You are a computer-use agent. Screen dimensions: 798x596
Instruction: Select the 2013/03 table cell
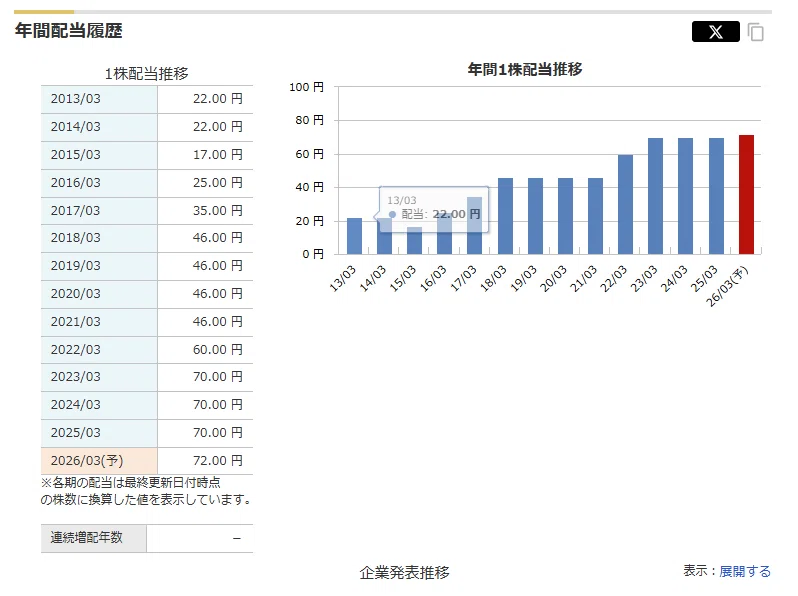click(x=99, y=99)
